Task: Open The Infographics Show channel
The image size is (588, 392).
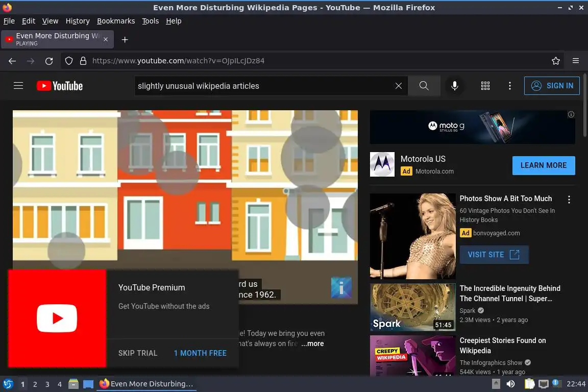Action: (491, 362)
